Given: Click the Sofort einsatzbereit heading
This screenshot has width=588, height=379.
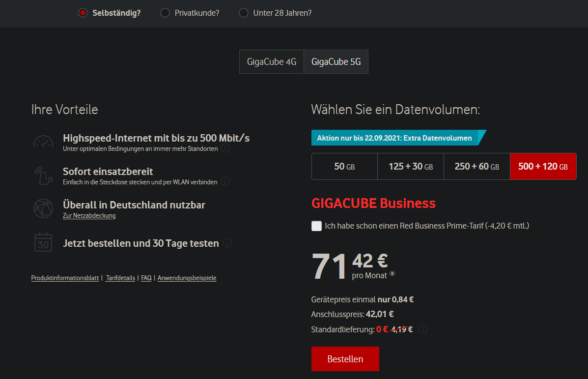Looking at the screenshot, I should (x=108, y=172).
